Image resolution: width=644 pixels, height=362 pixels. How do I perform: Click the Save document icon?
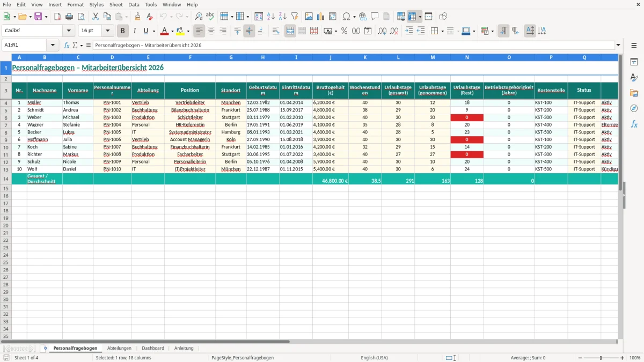[38, 17]
